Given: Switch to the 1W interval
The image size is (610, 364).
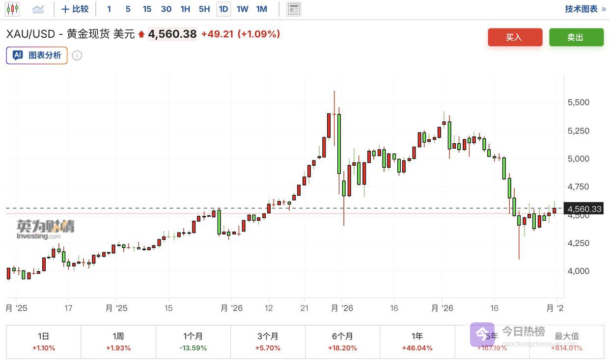Looking at the screenshot, I should 242,9.
